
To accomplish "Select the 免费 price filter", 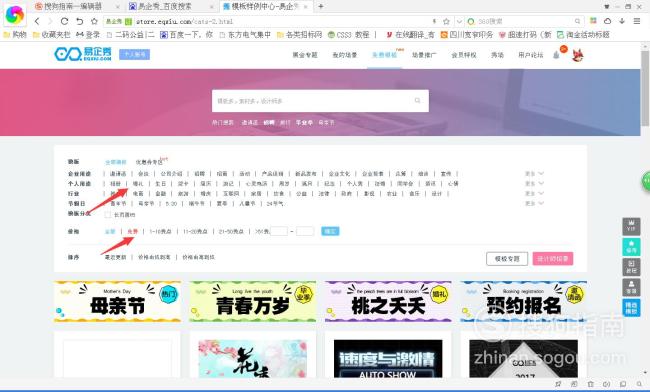I will [132, 231].
